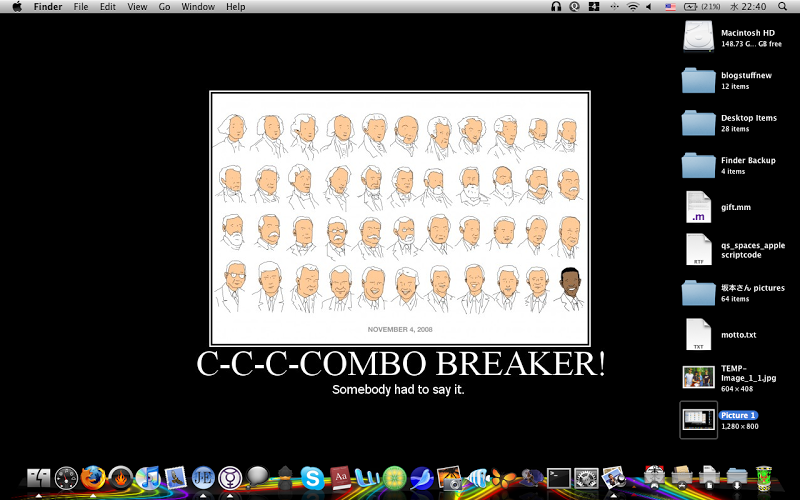Open Mail eagle stamp icon in Dock
The height and width of the screenshot is (500, 800).
tap(176, 479)
